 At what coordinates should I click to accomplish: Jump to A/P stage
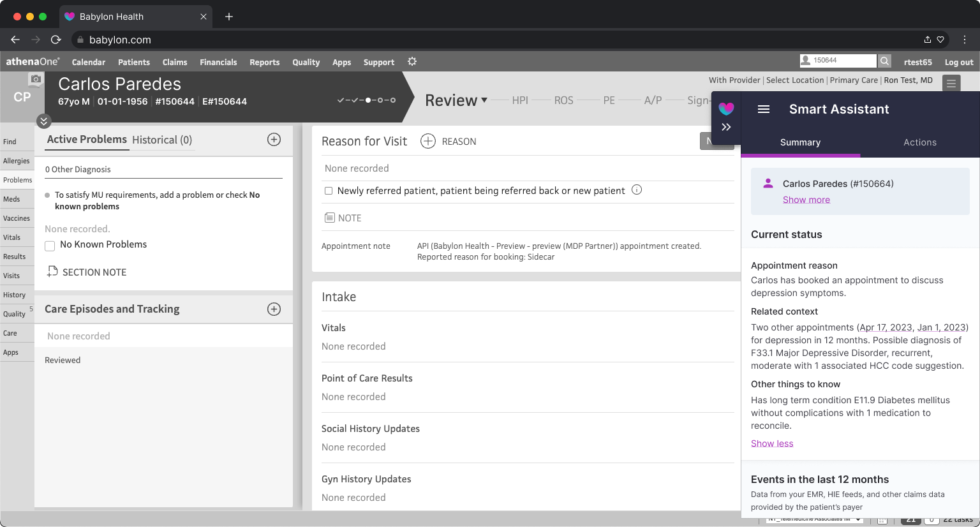[653, 100]
